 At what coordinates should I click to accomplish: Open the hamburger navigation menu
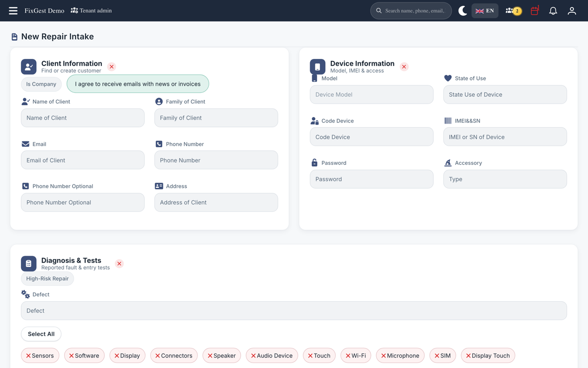click(13, 11)
